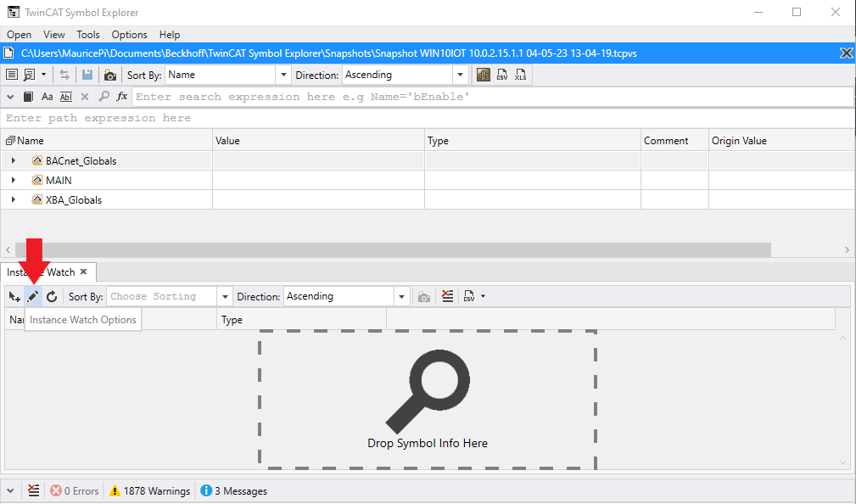Viewport: 856px width, 504px height.
Task: Refresh the Instance Watch list
Action: click(x=52, y=296)
